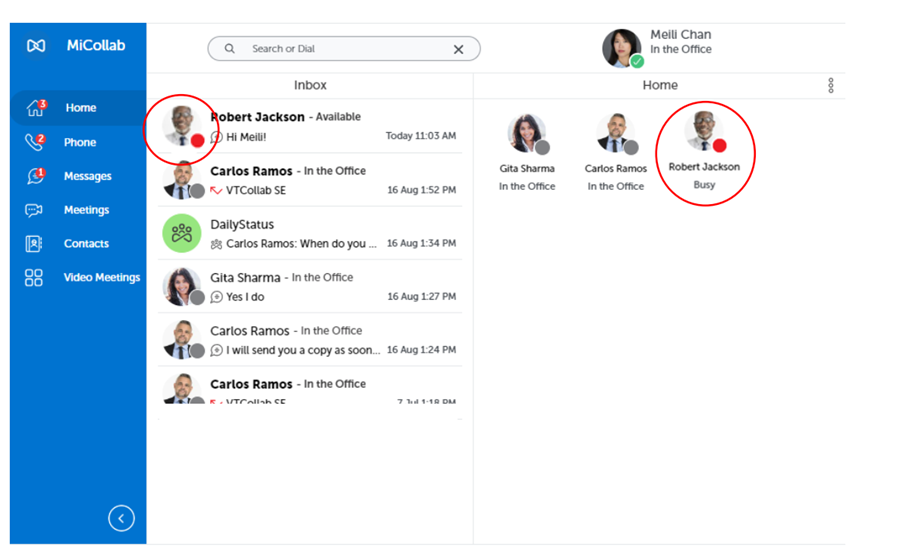Click Robert Jackson's avatar in the Inbox
This screenshot has width=912, height=547.
tap(181, 125)
